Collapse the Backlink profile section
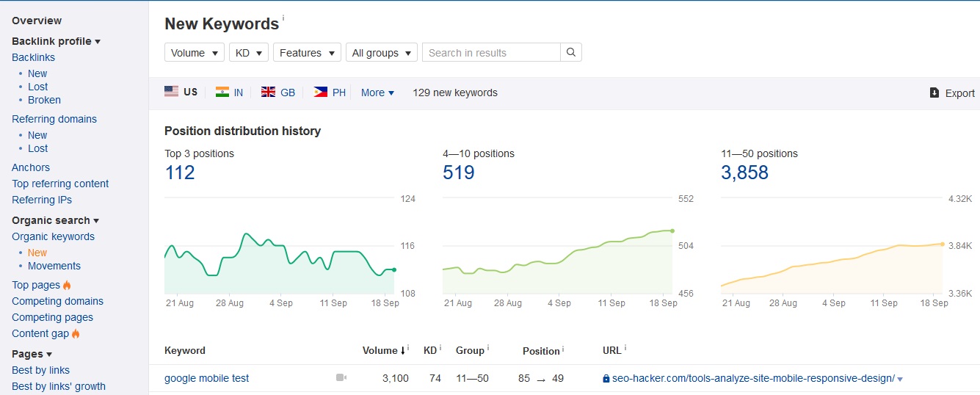 [56, 41]
